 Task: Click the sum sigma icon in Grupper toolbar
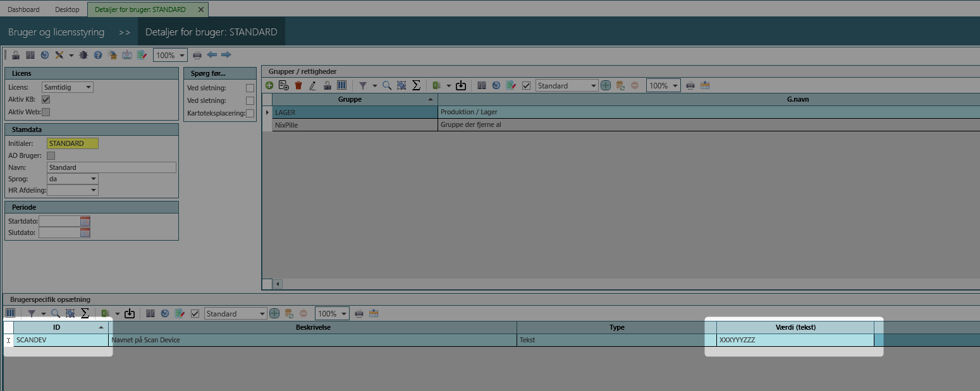pyautogui.click(x=416, y=85)
